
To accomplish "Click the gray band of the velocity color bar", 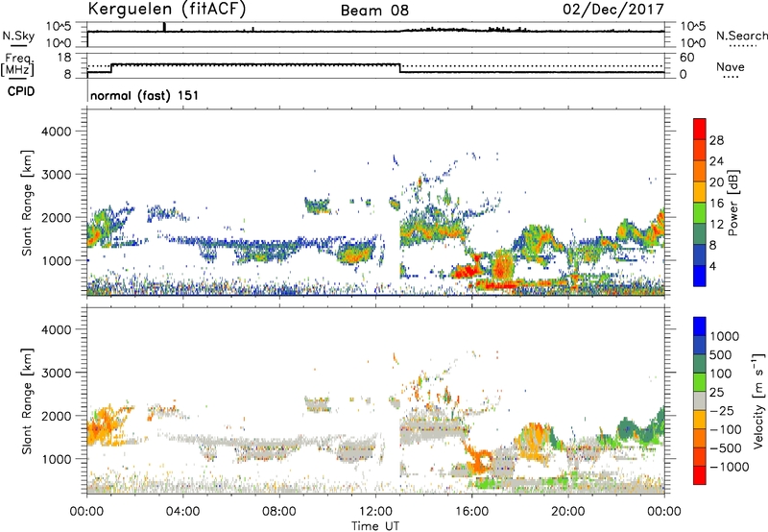I will [700, 400].
